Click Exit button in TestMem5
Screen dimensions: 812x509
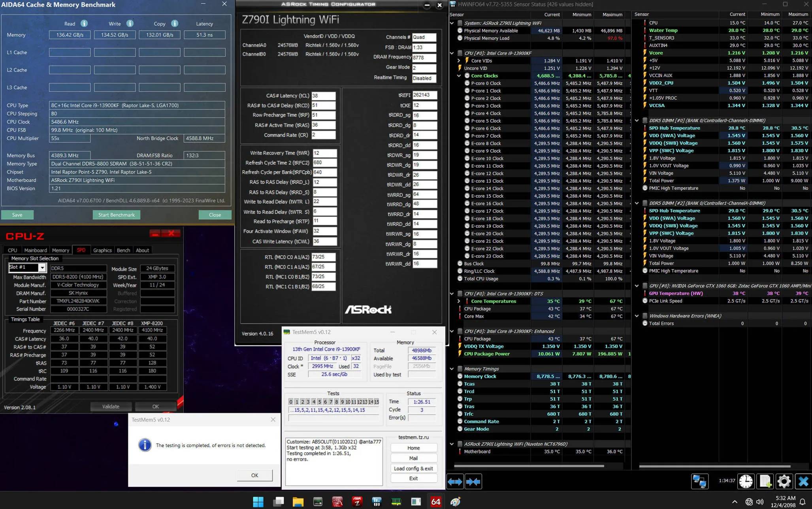(413, 478)
